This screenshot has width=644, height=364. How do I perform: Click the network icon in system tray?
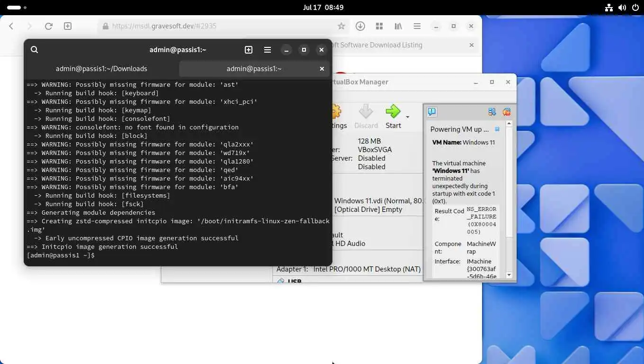point(609,8)
